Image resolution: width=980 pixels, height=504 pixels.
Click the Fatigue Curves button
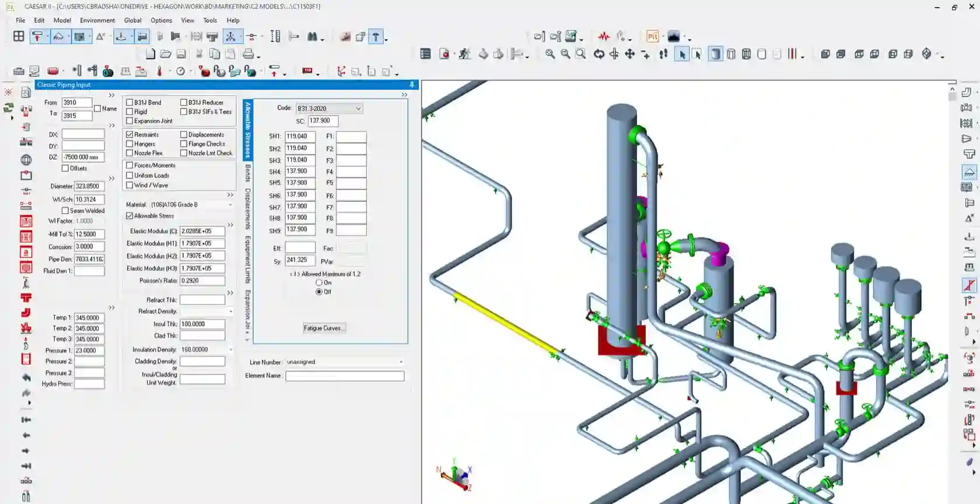(x=324, y=328)
